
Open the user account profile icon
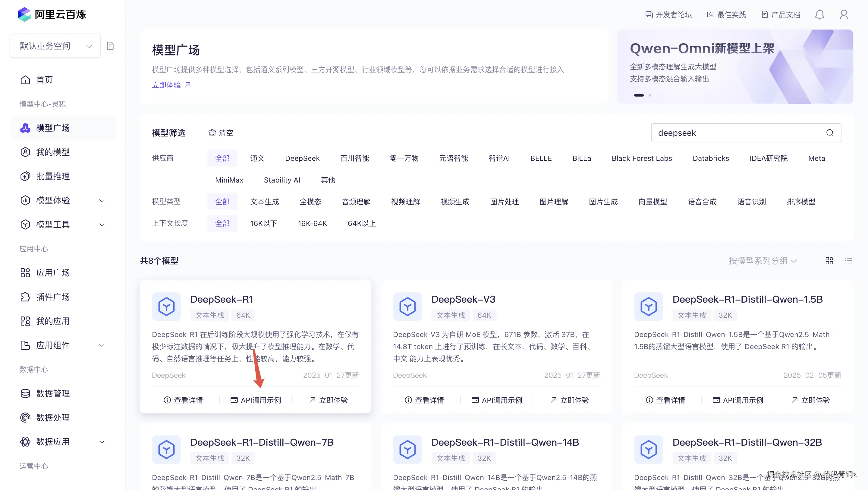[844, 14]
